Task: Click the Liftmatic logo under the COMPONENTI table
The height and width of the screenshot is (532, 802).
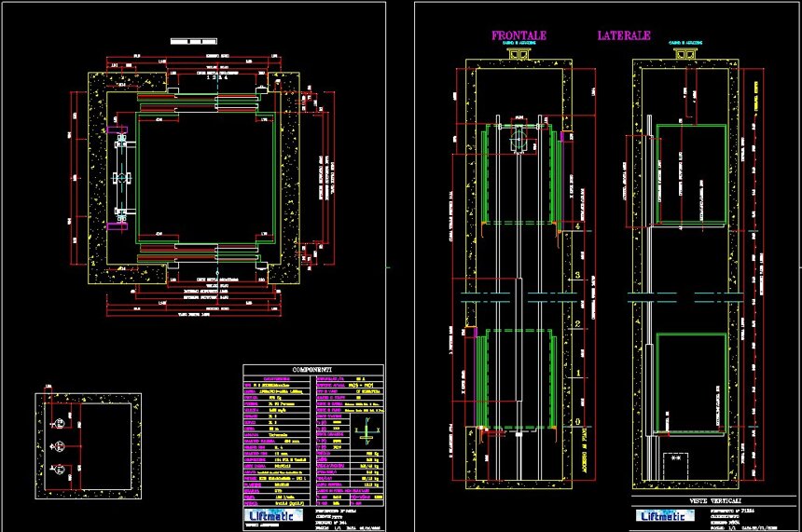Action: coord(272,515)
